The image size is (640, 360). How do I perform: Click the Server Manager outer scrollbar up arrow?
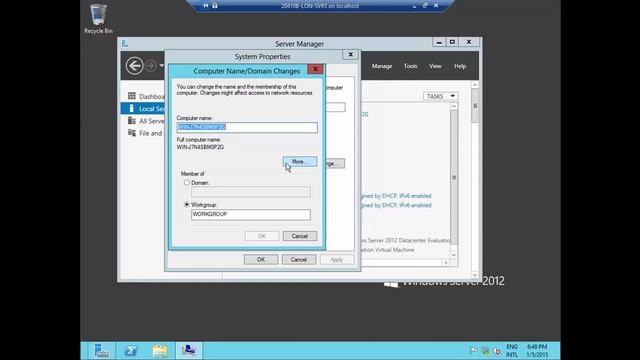475,84
